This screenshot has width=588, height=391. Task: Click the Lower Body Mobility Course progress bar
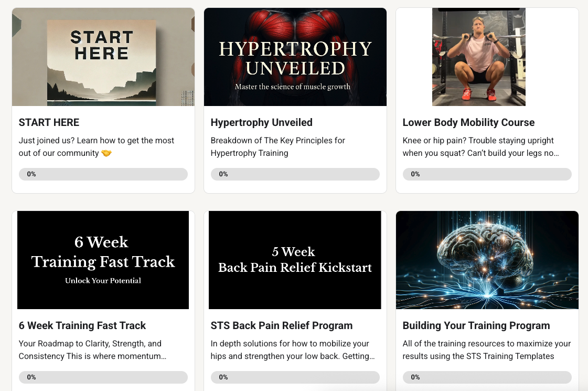click(487, 174)
